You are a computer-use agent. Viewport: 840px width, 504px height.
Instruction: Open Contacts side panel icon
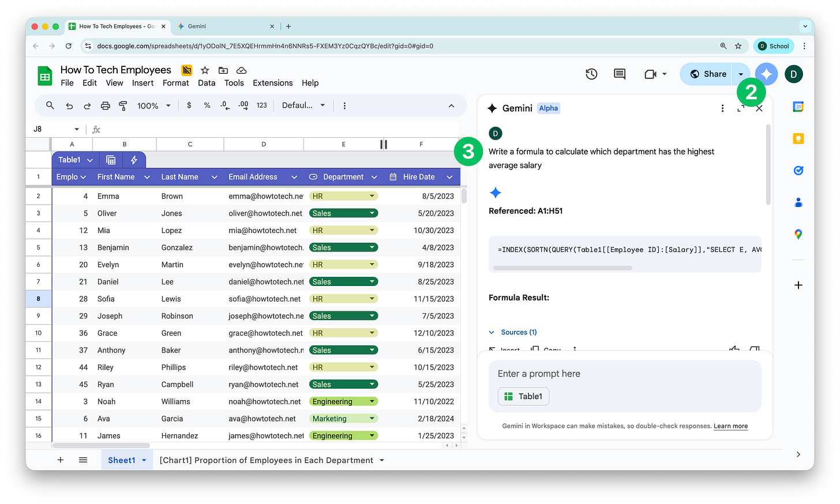click(798, 202)
